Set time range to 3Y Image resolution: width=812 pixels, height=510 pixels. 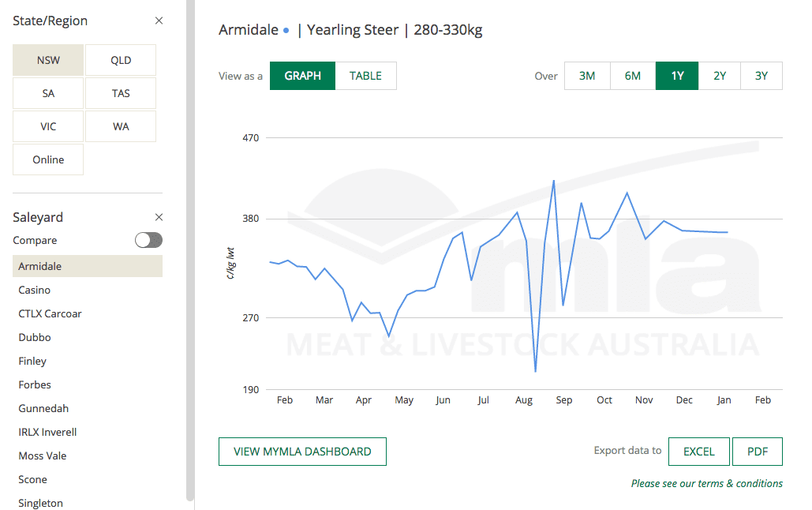click(761, 76)
